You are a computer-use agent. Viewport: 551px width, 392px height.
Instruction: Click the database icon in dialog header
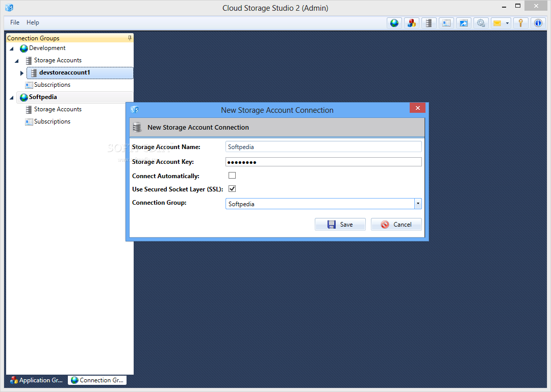pos(137,127)
